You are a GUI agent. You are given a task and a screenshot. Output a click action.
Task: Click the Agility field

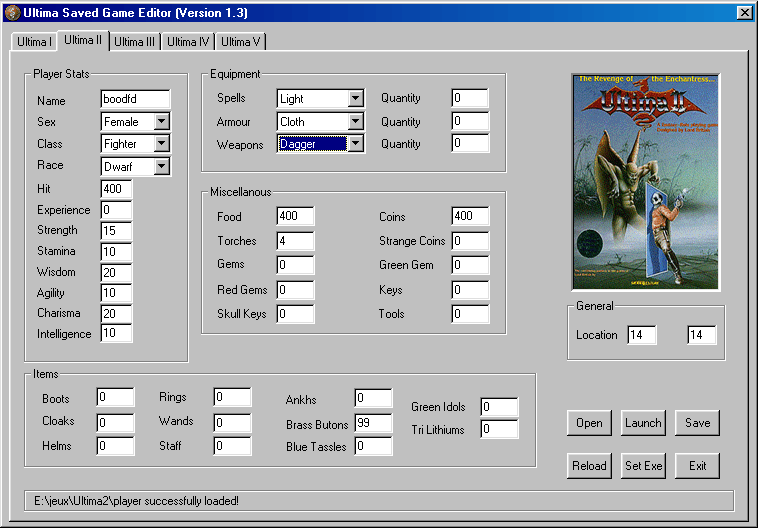pos(117,293)
